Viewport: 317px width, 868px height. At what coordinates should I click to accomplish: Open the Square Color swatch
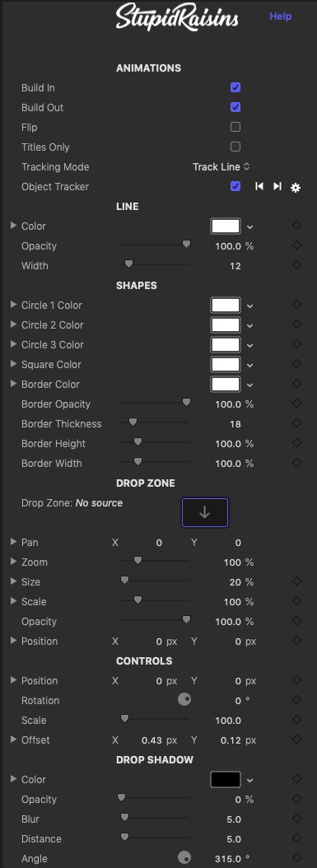pyautogui.click(x=226, y=364)
